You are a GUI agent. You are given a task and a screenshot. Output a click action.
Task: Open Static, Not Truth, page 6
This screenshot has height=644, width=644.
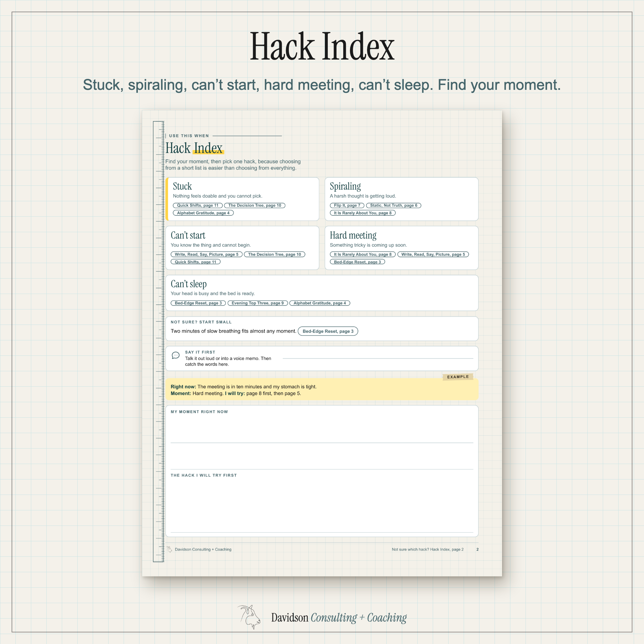coord(394,205)
